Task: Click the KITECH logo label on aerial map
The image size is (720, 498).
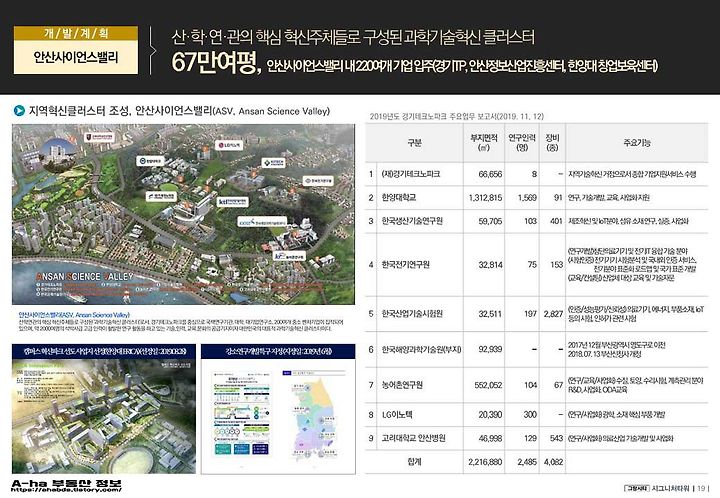Action: 273,162
